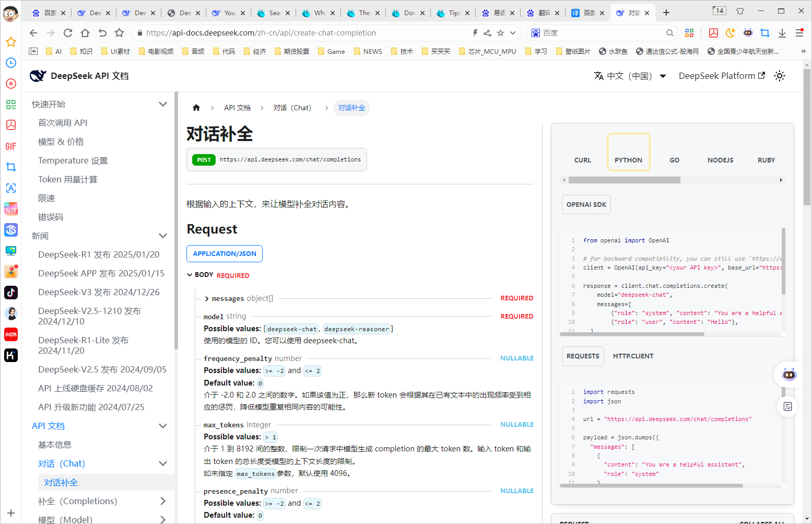Image resolution: width=812 pixels, height=524 pixels.
Task: Open the browser home page
Action: click(85, 33)
